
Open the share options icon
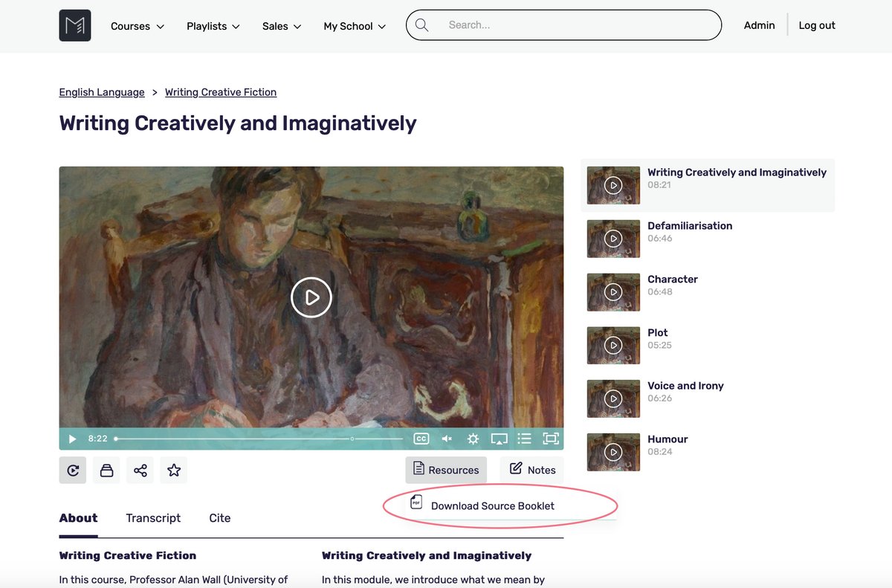(140, 470)
